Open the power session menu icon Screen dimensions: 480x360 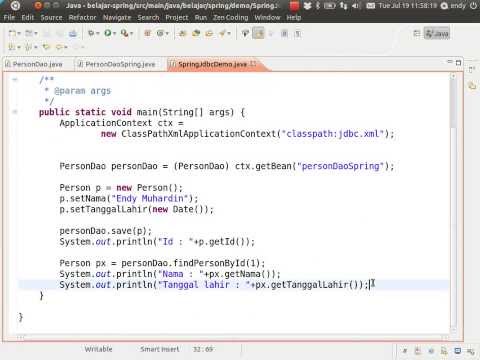(x=473, y=6)
